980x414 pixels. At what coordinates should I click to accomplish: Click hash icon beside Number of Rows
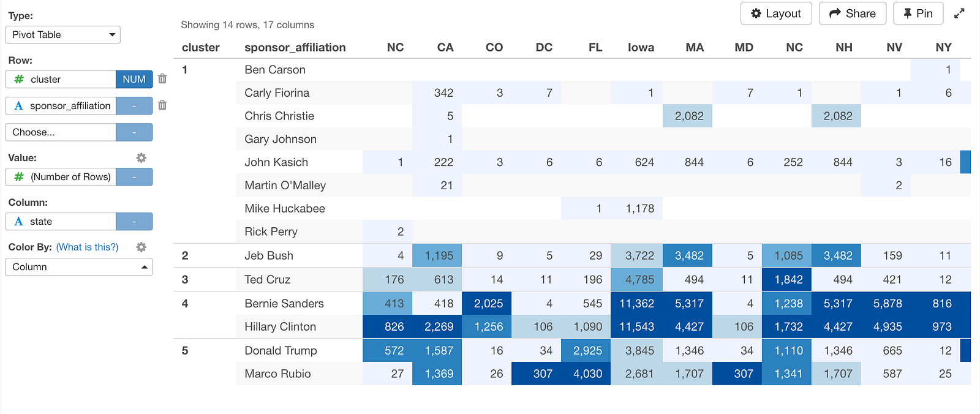coord(19,177)
